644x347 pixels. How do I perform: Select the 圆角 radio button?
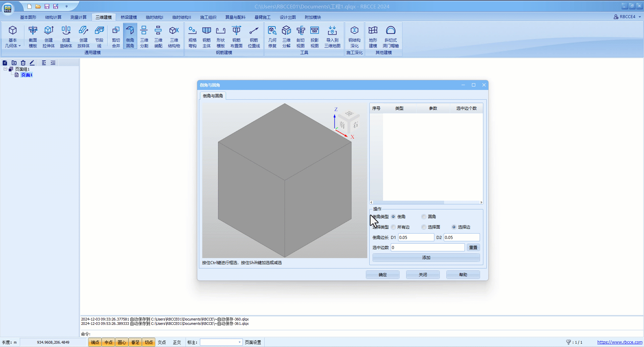(x=424, y=217)
